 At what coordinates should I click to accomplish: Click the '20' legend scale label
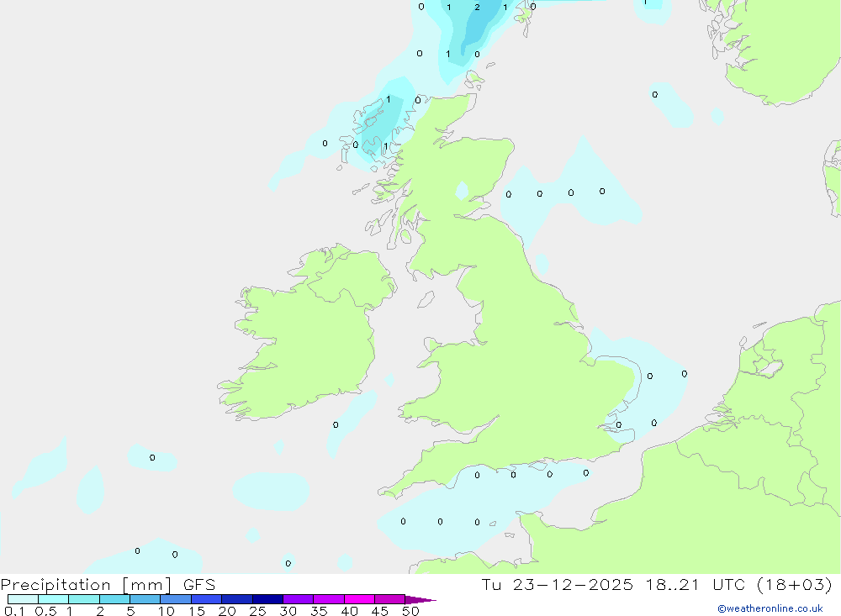click(227, 611)
